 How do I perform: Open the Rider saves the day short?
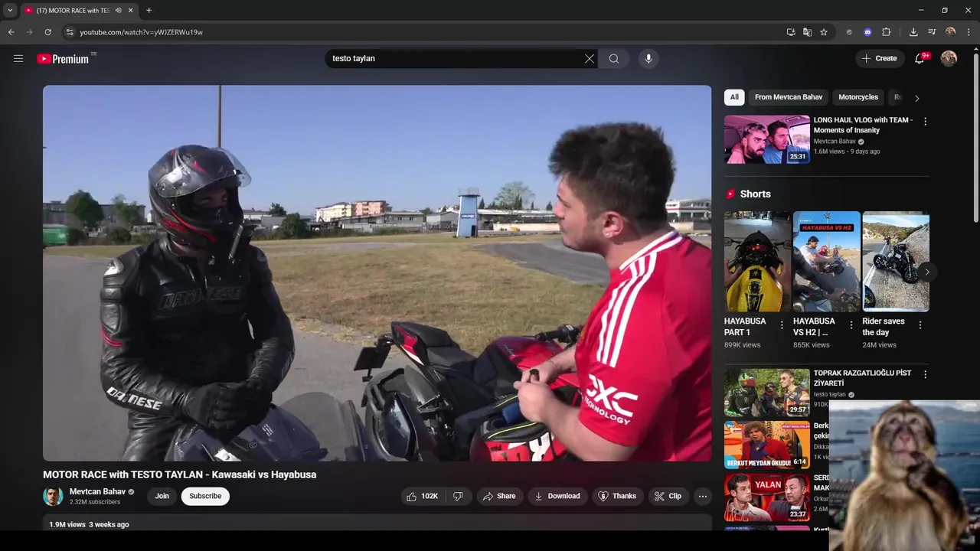point(896,262)
